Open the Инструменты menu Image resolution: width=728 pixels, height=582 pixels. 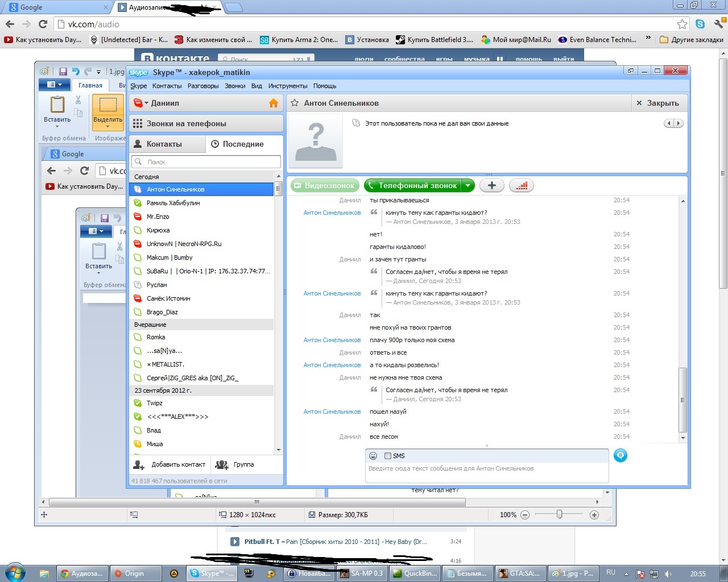[x=288, y=86]
